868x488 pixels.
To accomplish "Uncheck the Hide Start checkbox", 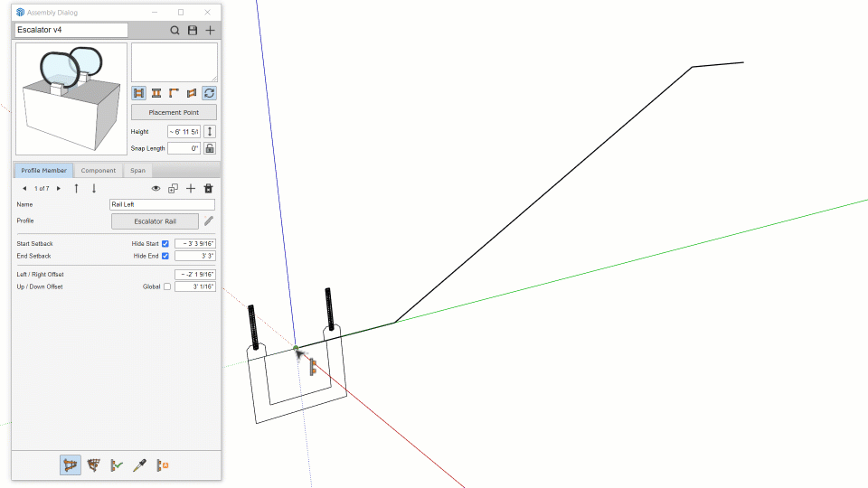I will point(165,244).
